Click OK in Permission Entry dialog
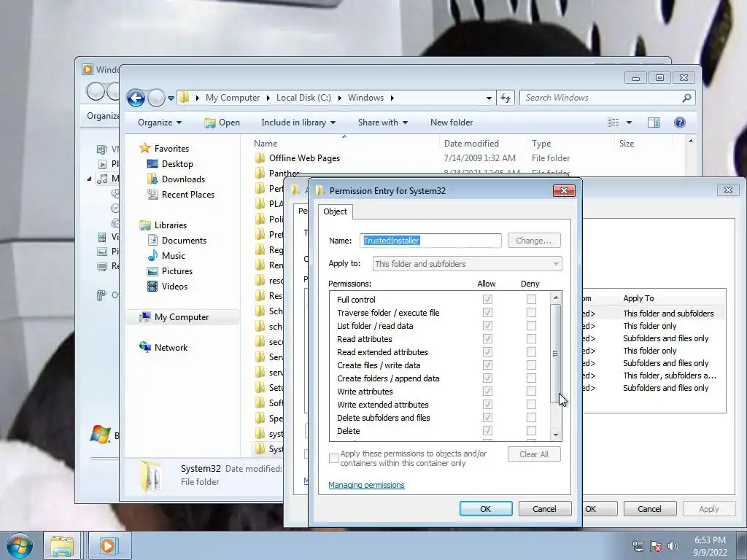 tap(485, 508)
